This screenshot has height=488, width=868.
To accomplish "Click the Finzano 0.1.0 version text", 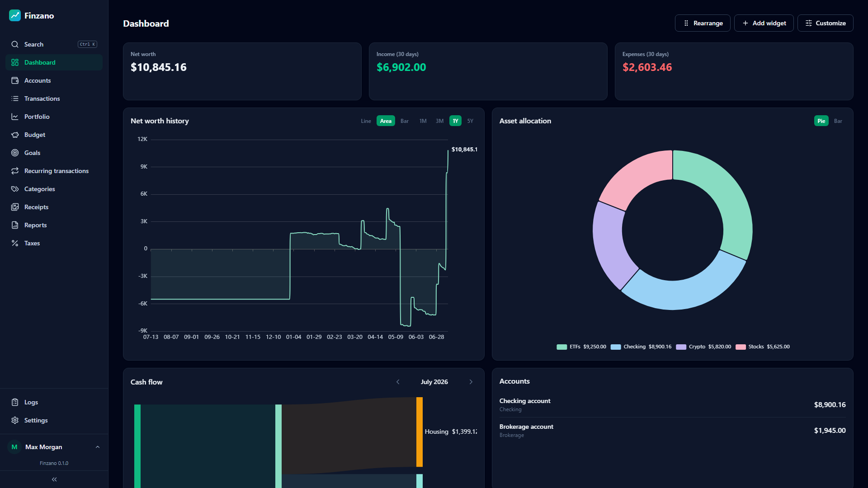I will tap(54, 463).
